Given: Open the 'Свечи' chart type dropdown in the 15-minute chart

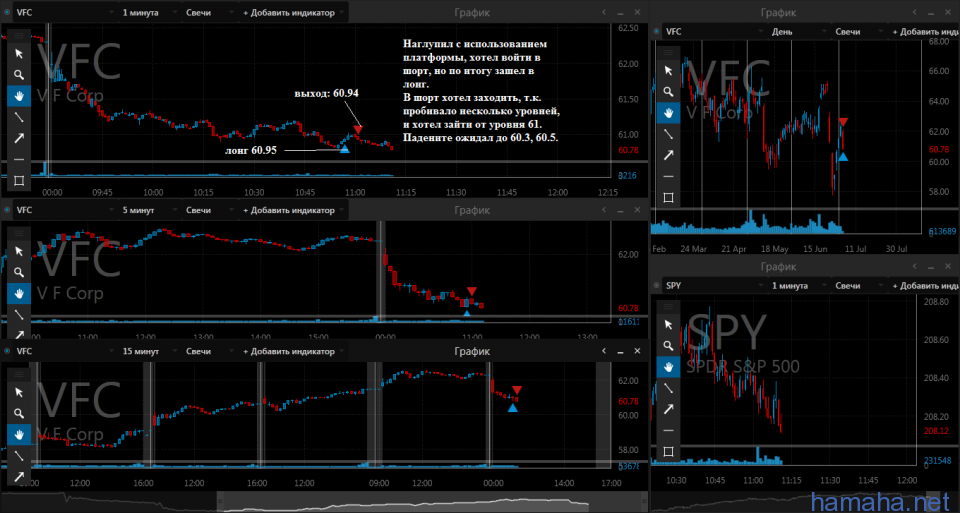Looking at the screenshot, I should [x=209, y=351].
